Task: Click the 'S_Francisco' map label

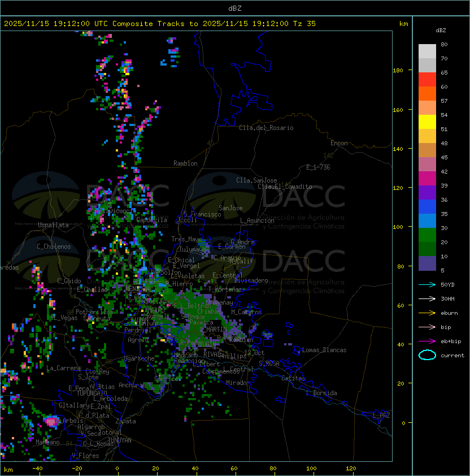Action: pyautogui.click(x=202, y=214)
